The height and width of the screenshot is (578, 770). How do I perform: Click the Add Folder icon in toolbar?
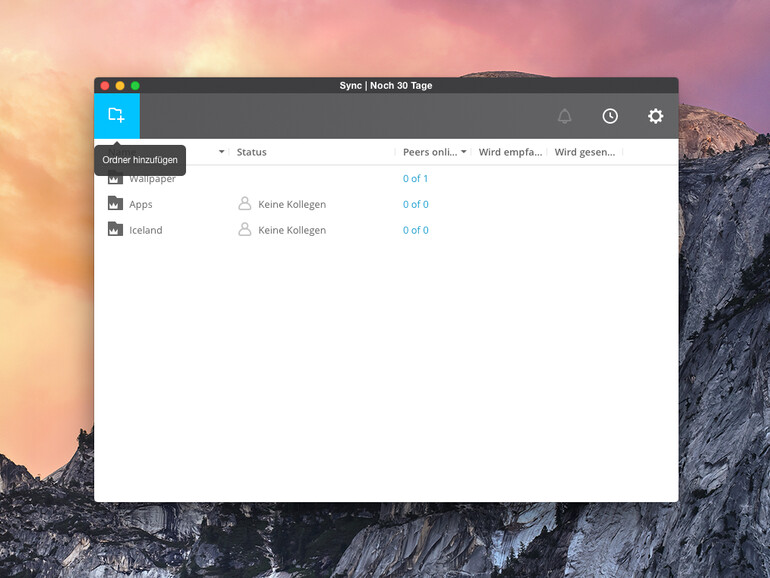tap(116, 115)
